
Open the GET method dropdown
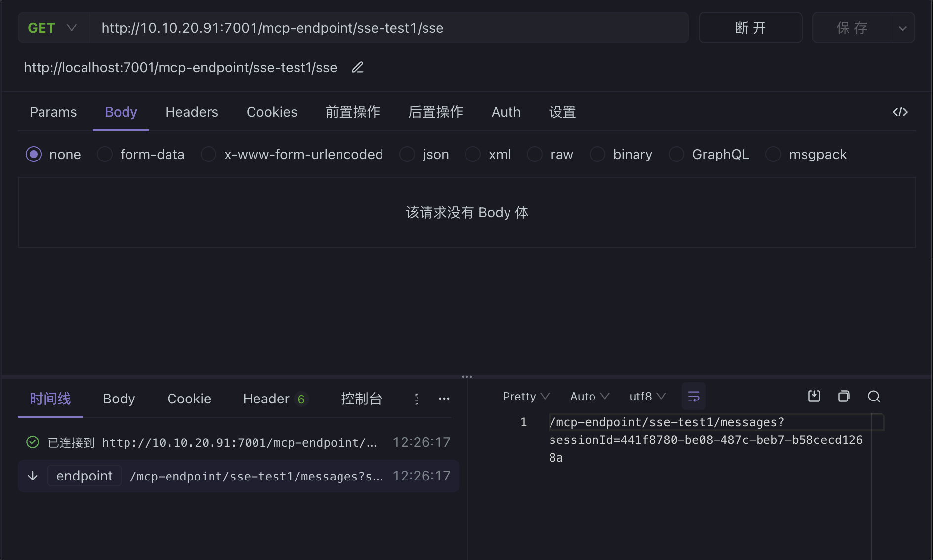pyautogui.click(x=52, y=28)
